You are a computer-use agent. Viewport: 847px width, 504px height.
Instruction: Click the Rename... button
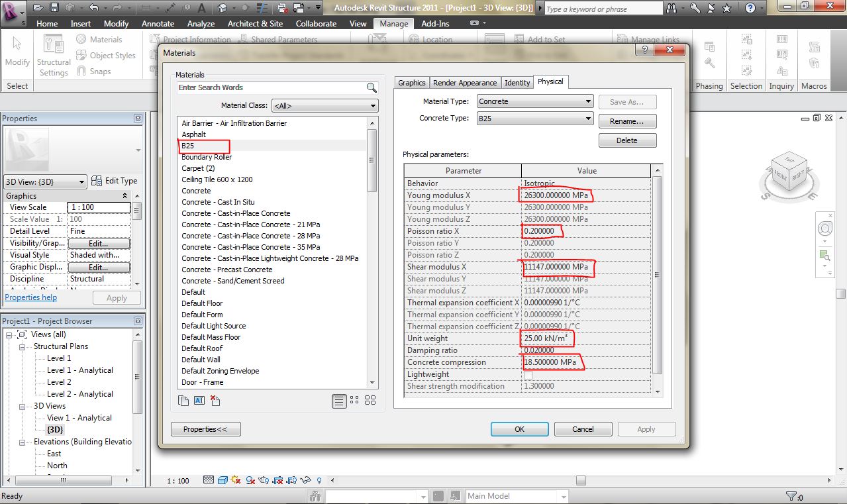pos(627,121)
